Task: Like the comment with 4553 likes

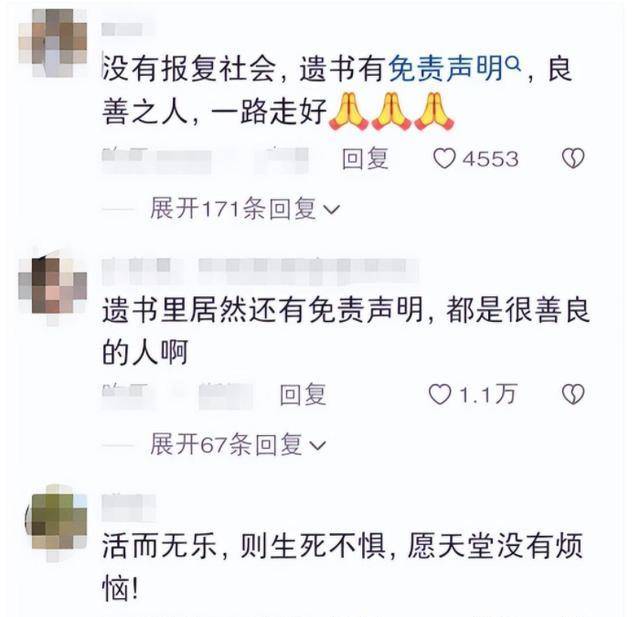Action: pos(444,159)
